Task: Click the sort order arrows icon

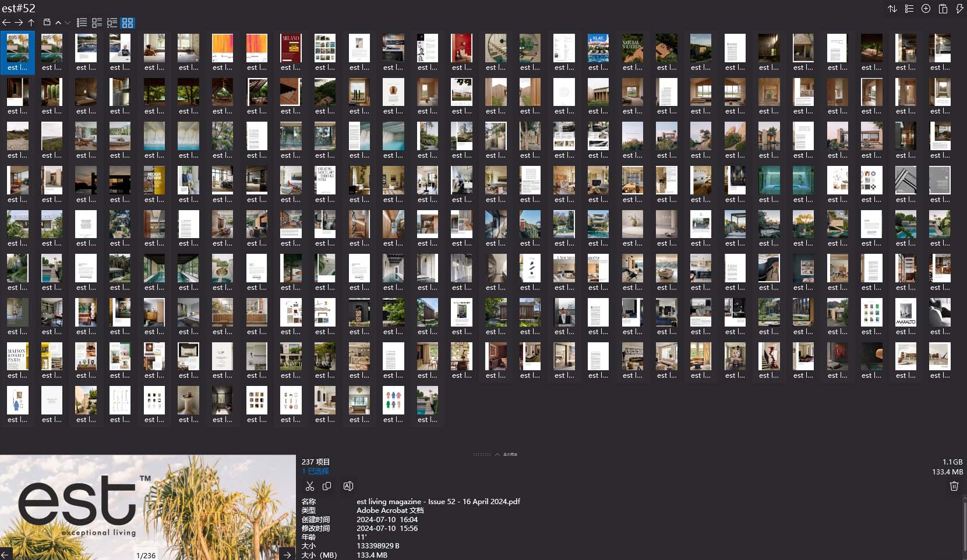Action: (892, 9)
